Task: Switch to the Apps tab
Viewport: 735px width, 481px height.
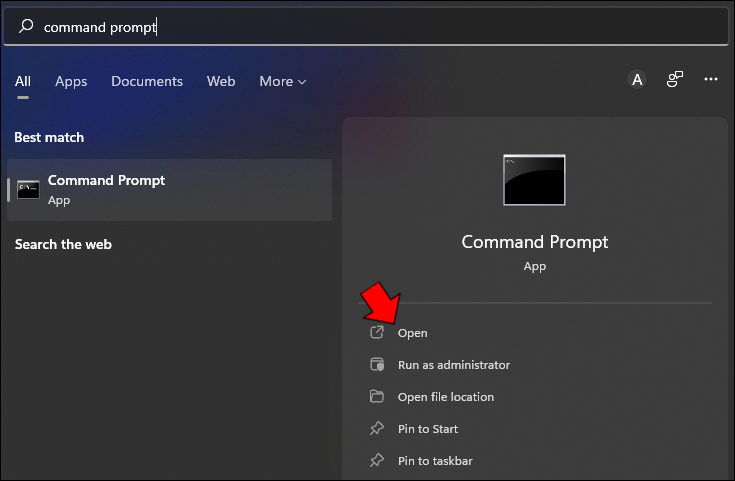Action: click(x=71, y=81)
